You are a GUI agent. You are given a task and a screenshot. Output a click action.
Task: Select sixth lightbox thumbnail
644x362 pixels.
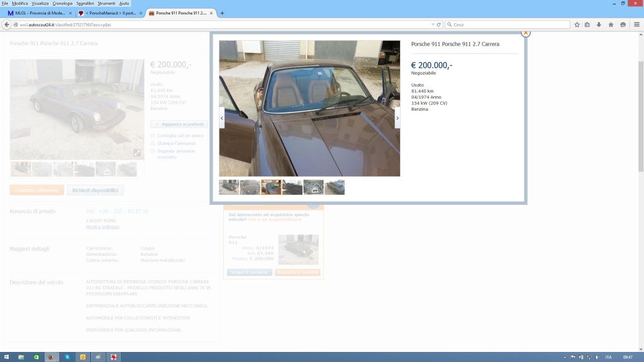tap(335, 187)
